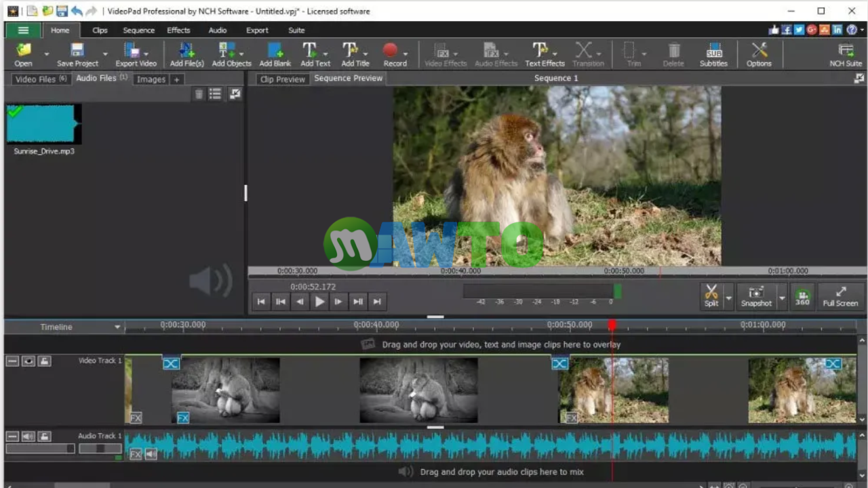
Task: Switch to the Effects ribbon tab
Action: pos(178,30)
